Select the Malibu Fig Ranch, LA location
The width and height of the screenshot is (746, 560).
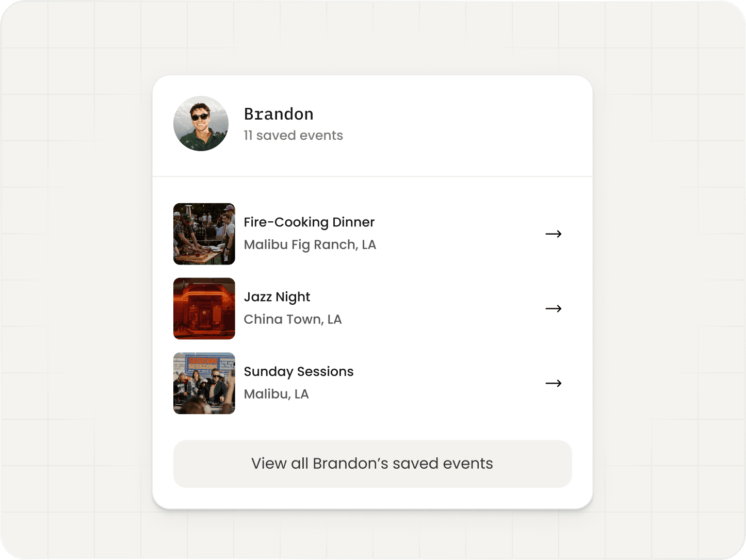(310, 245)
